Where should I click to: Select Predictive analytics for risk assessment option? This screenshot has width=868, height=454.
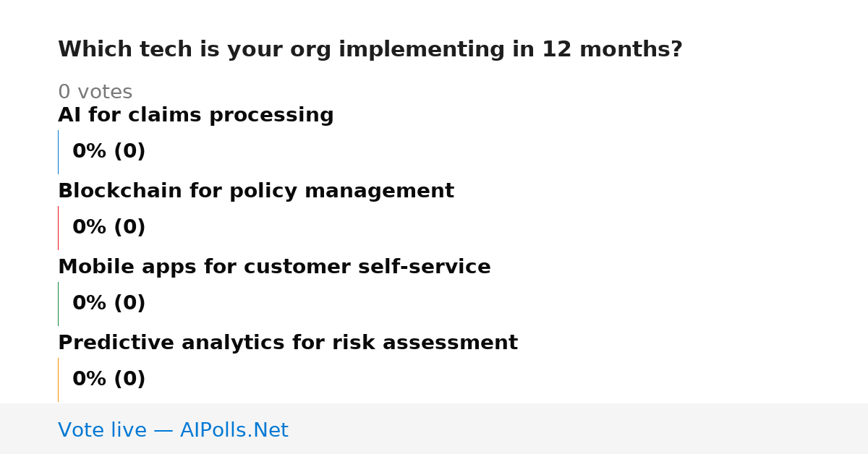tap(288, 343)
